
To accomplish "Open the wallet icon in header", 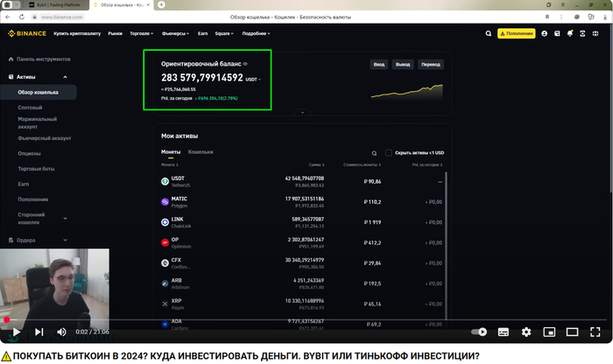I will (x=557, y=33).
